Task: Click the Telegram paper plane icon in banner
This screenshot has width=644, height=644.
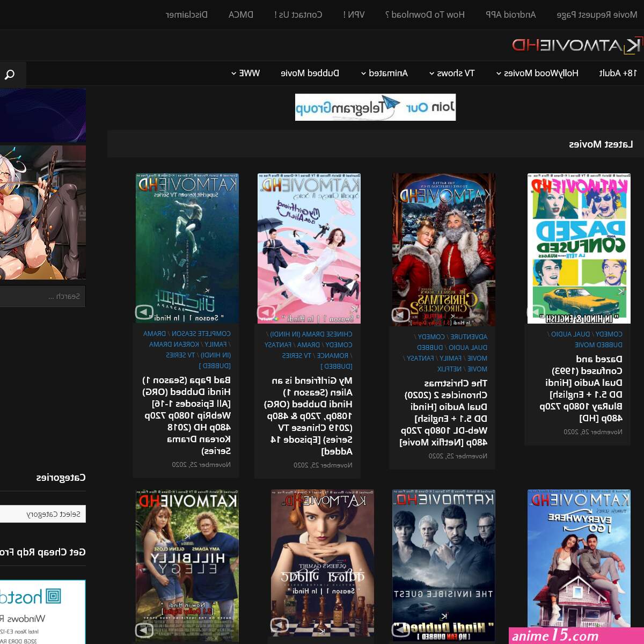Action: click(390, 105)
